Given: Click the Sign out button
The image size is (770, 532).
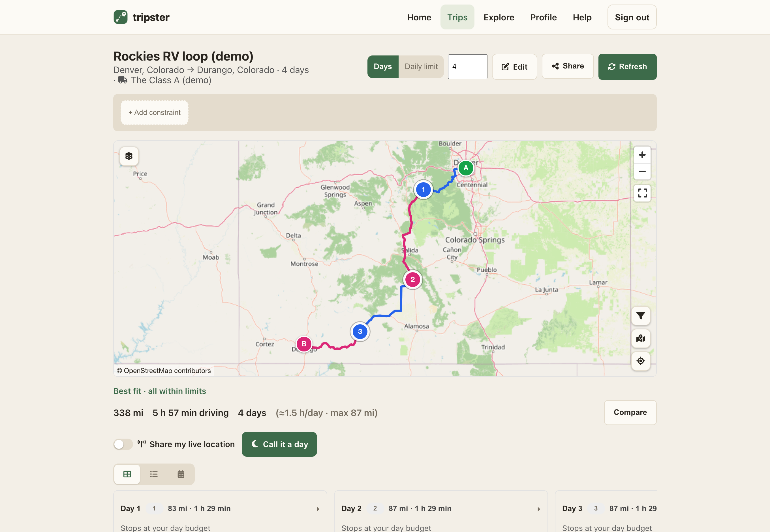Looking at the screenshot, I should (632, 17).
